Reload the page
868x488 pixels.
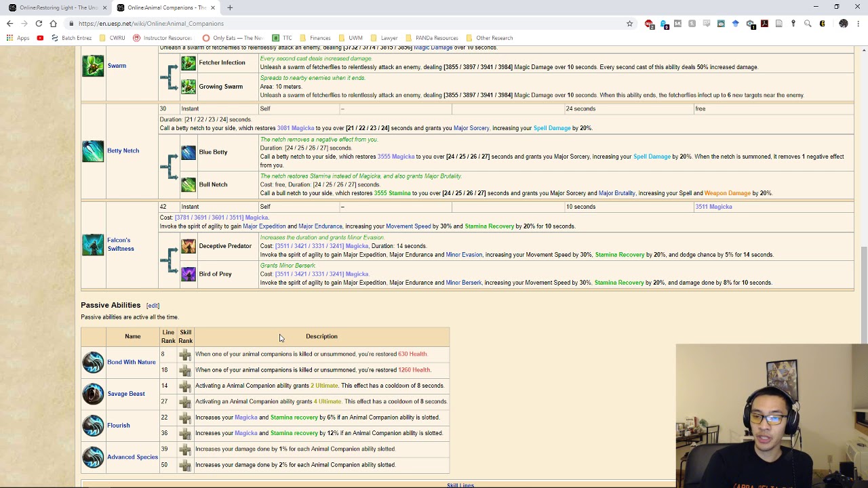39,24
